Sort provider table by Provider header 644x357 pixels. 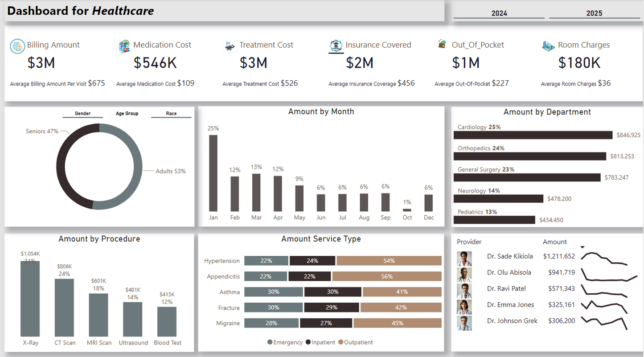point(469,242)
